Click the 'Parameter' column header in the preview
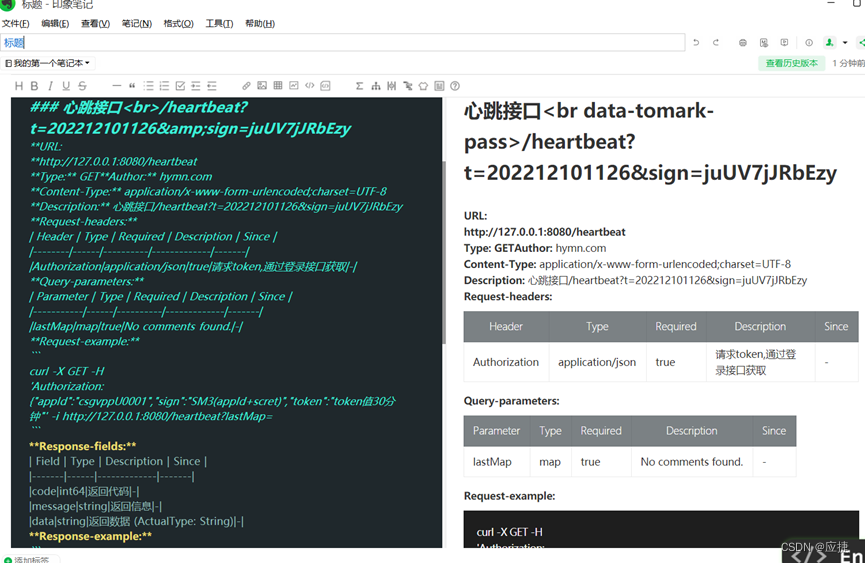Image resolution: width=865 pixels, height=563 pixels. [x=496, y=431]
